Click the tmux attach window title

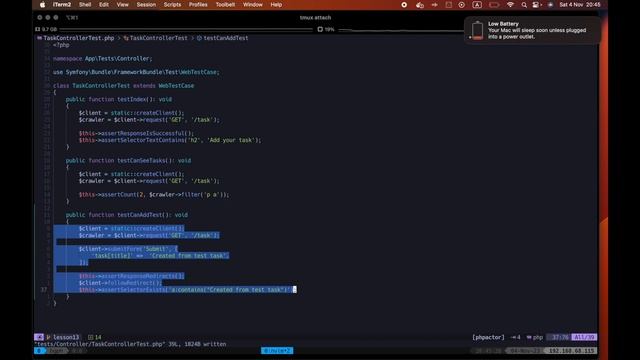coord(315,18)
